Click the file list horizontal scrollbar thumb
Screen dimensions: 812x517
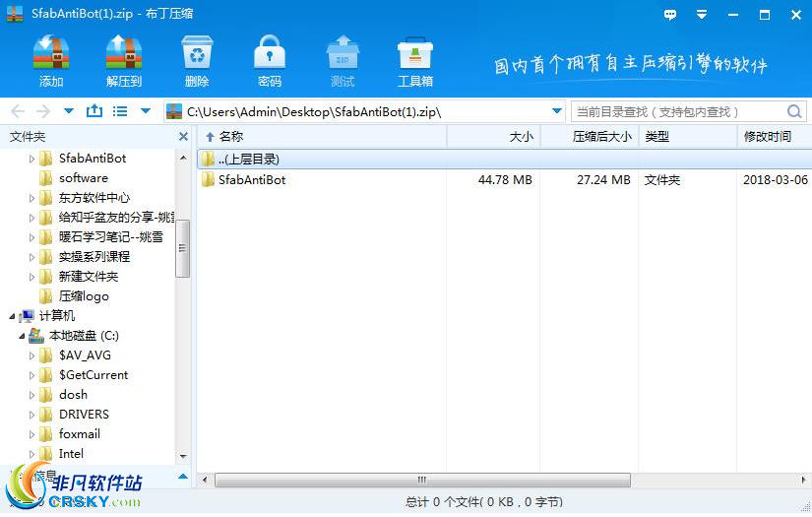pyautogui.click(x=422, y=481)
